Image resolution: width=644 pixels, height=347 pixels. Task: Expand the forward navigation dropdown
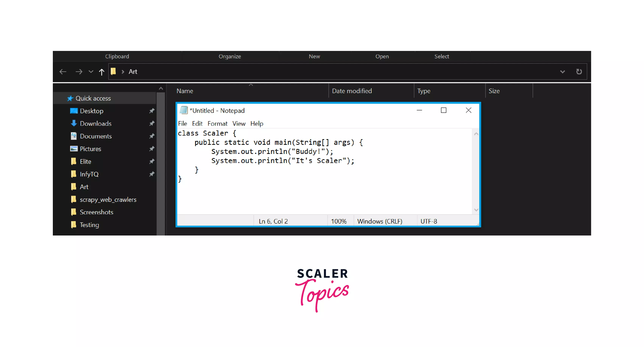(x=90, y=71)
